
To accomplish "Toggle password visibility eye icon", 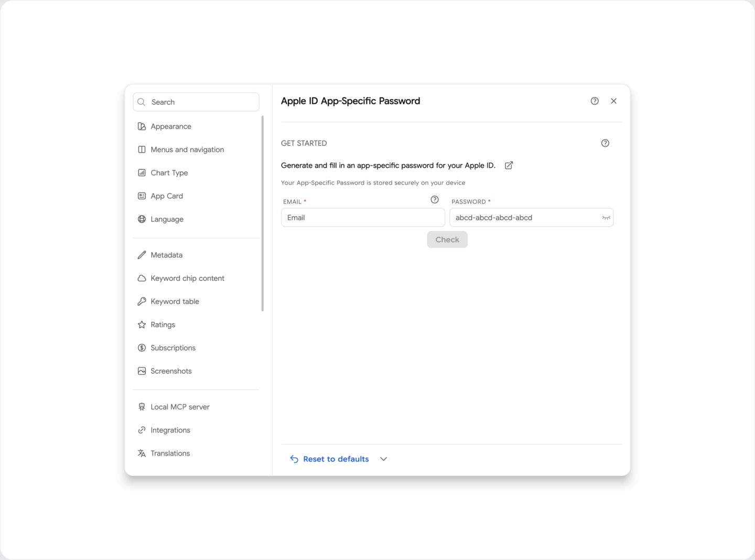I will [x=606, y=218].
